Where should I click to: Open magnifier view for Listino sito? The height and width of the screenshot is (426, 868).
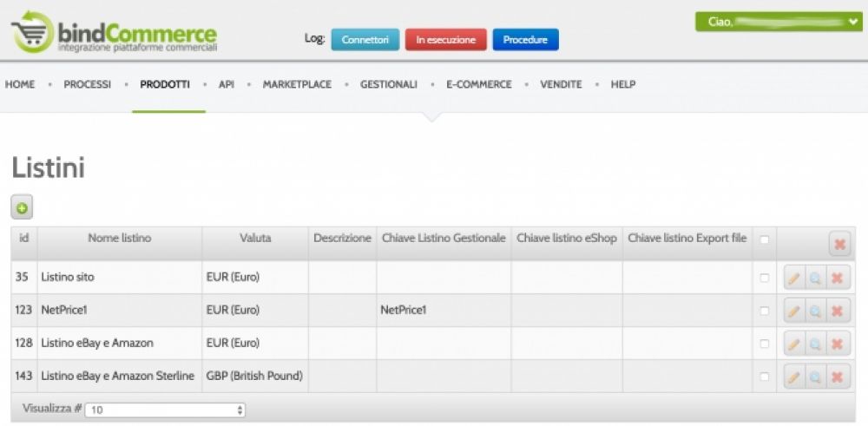pyautogui.click(x=815, y=278)
